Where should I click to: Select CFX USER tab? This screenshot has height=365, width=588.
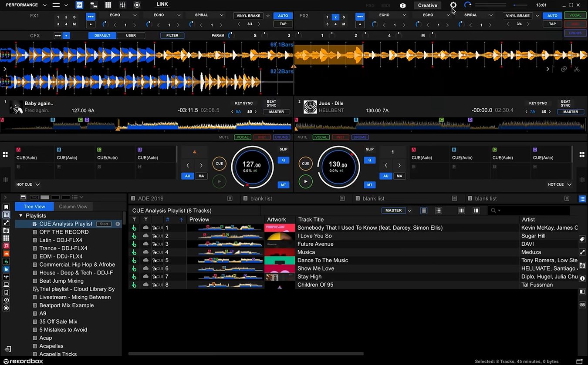[x=131, y=36]
